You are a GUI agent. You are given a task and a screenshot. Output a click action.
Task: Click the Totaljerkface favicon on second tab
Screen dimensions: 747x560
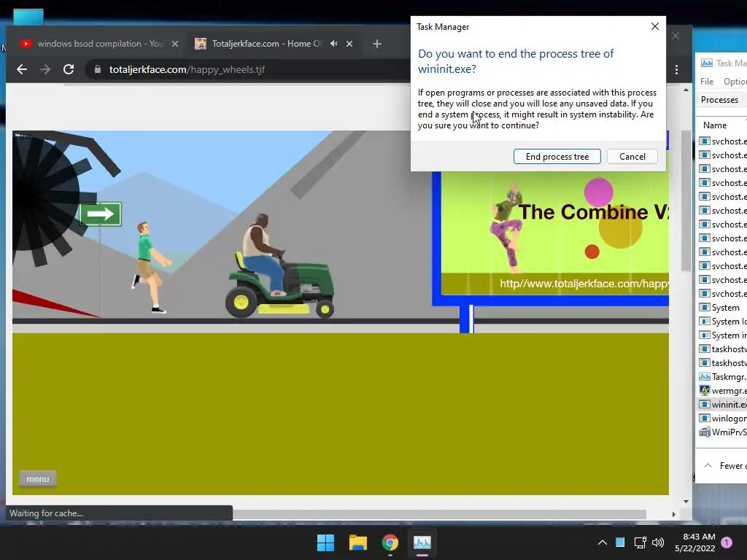click(201, 44)
